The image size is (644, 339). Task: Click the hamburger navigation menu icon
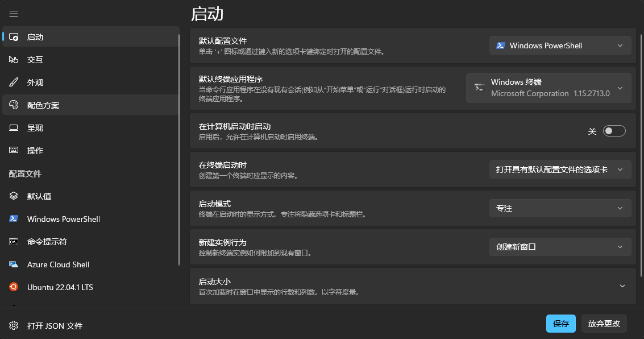pyautogui.click(x=14, y=14)
